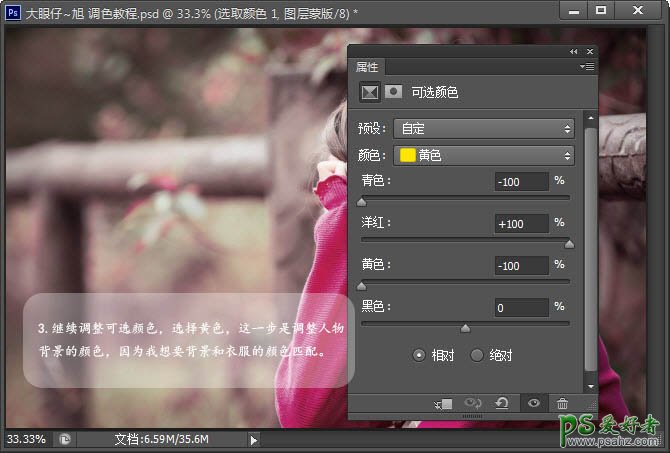Click the clip to layer icon

click(x=444, y=403)
